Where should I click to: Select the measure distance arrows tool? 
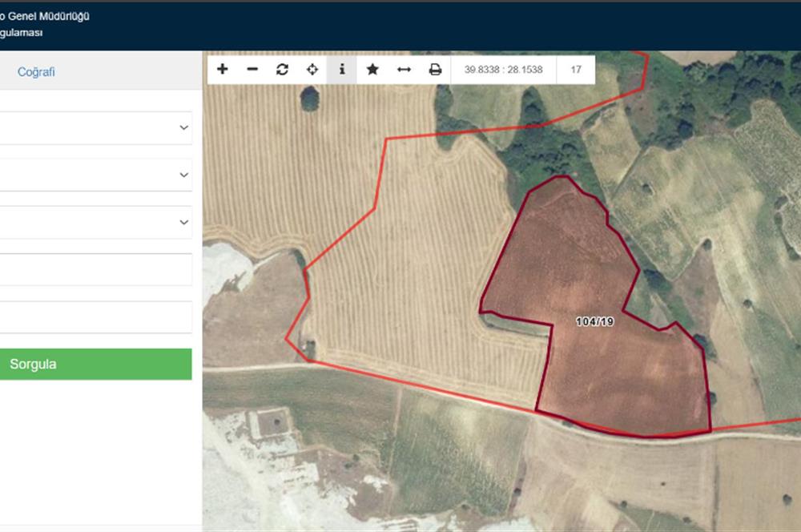click(x=404, y=70)
